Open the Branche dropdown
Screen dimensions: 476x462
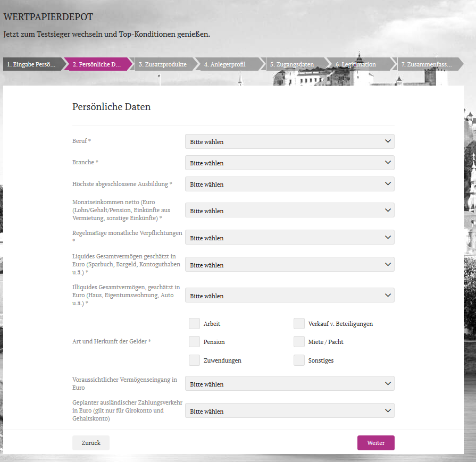289,163
